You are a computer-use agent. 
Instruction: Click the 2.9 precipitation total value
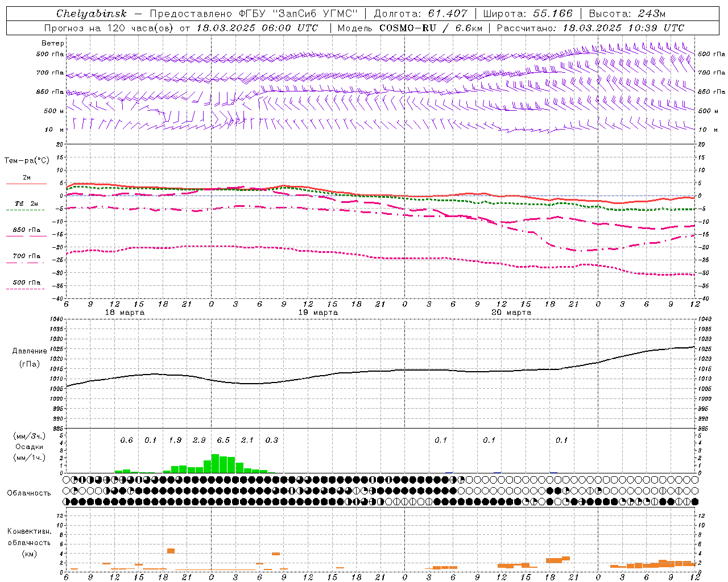point(199,440)
